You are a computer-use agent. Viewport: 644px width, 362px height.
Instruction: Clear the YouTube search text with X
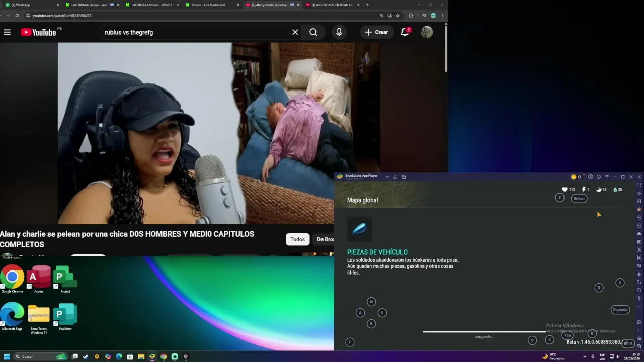point(295,32)
